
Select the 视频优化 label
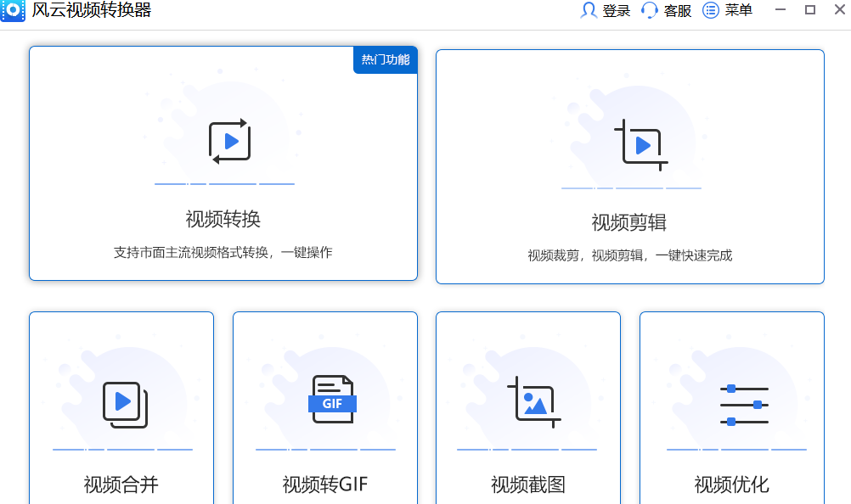click(x=731, y=484)
